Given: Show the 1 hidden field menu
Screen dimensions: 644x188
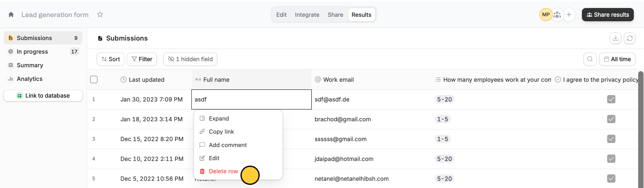Looking at the screenshot, I should 190,59.
